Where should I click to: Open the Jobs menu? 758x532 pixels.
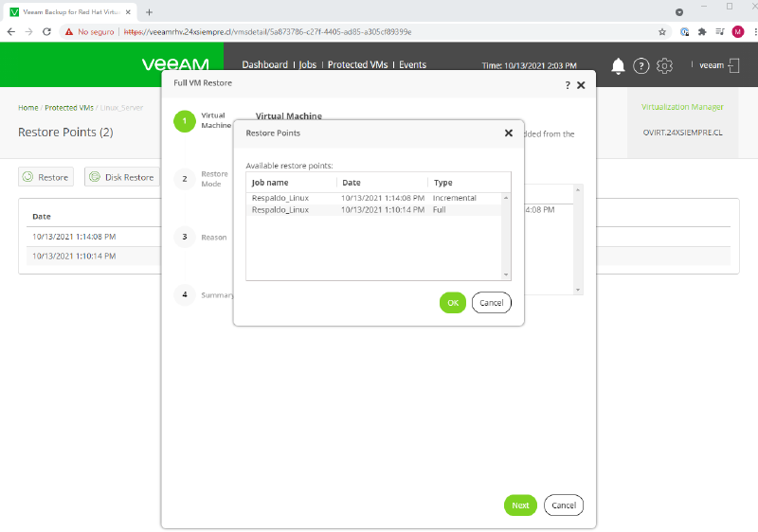pos(307,64)
